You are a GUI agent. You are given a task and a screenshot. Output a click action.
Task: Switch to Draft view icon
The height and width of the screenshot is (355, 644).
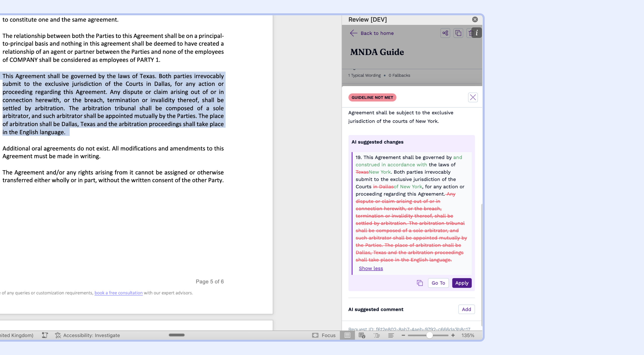pos(391,335)
